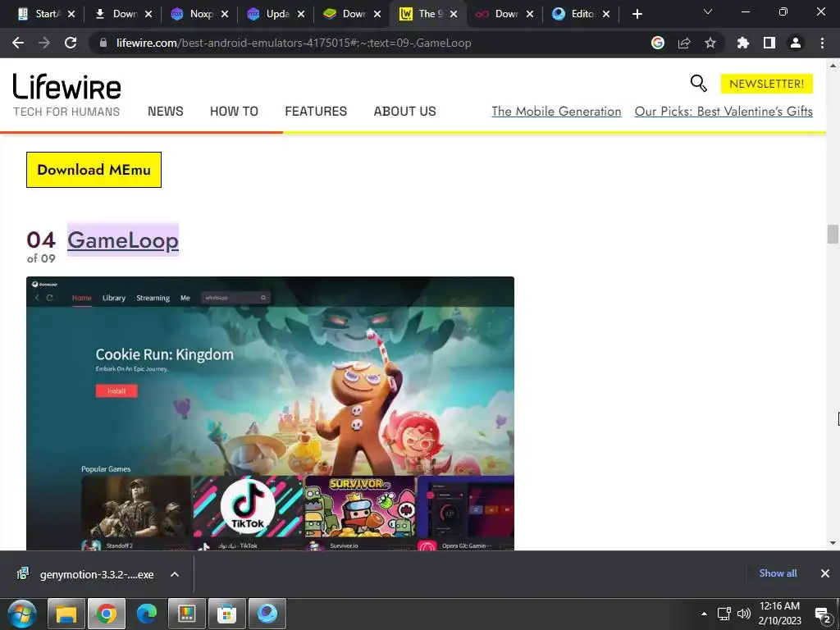Open The Mobile Generation link

pos(557,112)
